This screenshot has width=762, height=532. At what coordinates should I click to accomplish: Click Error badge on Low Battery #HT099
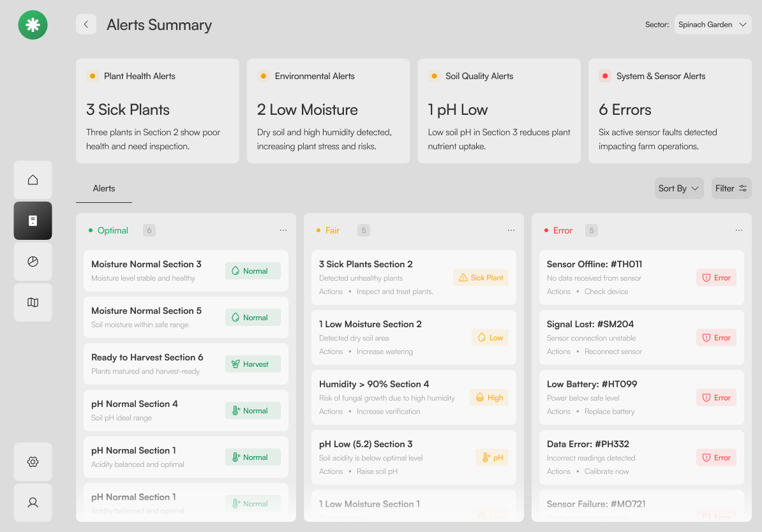click(x=716, y=397)
